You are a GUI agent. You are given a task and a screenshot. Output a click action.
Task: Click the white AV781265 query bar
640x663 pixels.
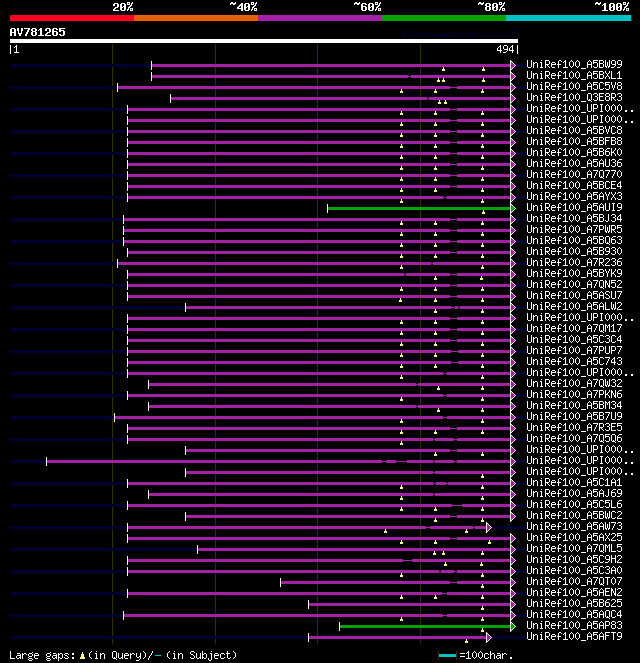264,41
